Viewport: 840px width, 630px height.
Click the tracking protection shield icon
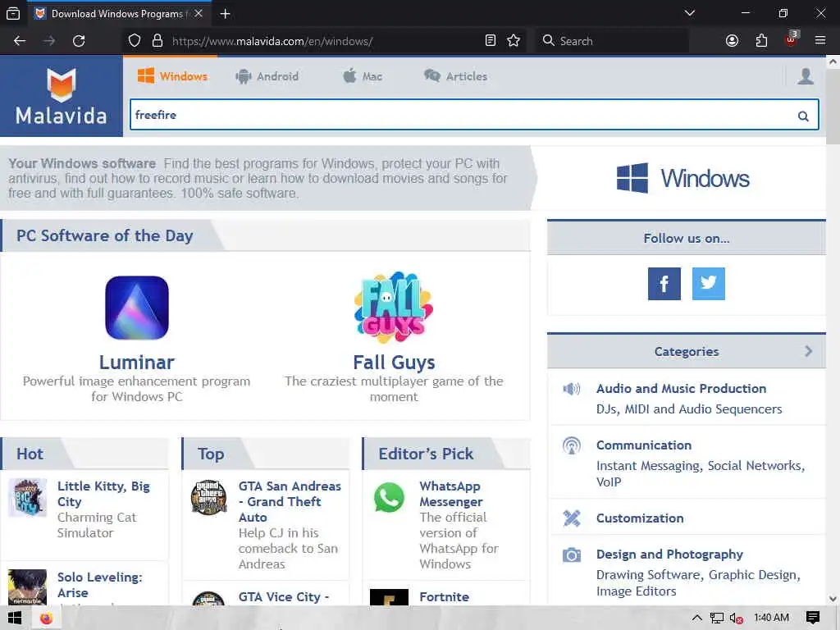pyautogui.click(x=135, y=41)
